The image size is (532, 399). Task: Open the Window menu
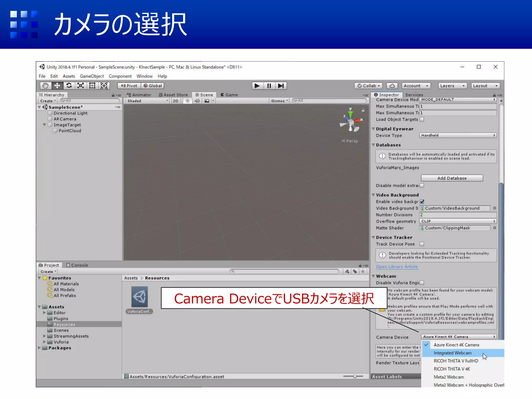(144, 76)
